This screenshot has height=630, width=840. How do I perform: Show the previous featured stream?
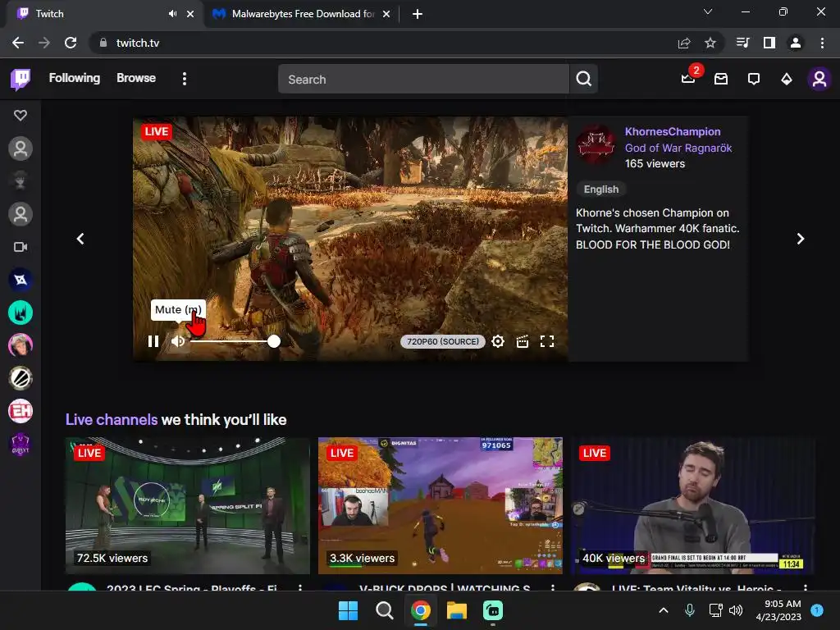point(80,239)
